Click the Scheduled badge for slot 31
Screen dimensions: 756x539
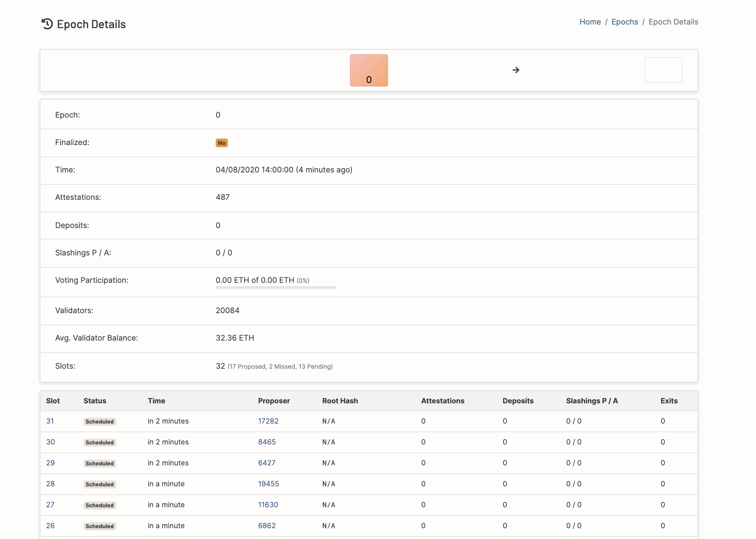100,421
